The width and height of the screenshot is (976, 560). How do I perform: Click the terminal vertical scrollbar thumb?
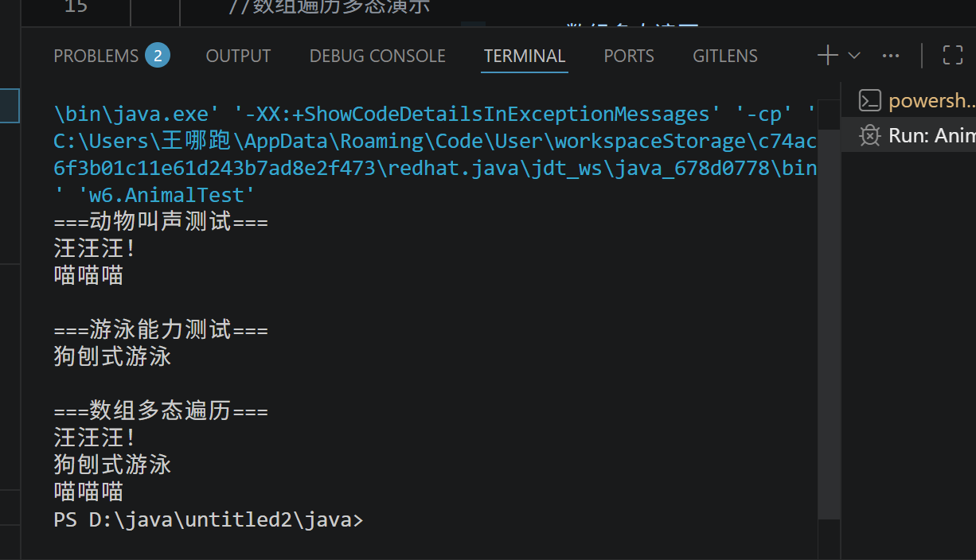pos(829,318)
